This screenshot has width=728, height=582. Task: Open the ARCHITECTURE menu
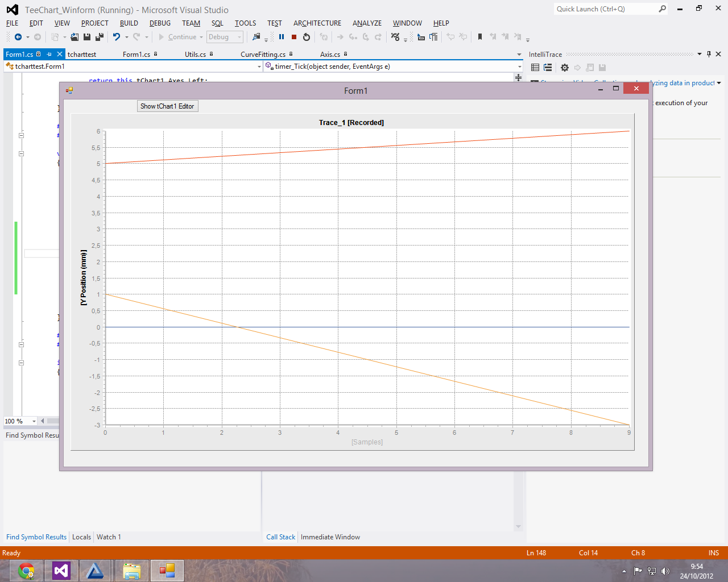pos(317,23)
